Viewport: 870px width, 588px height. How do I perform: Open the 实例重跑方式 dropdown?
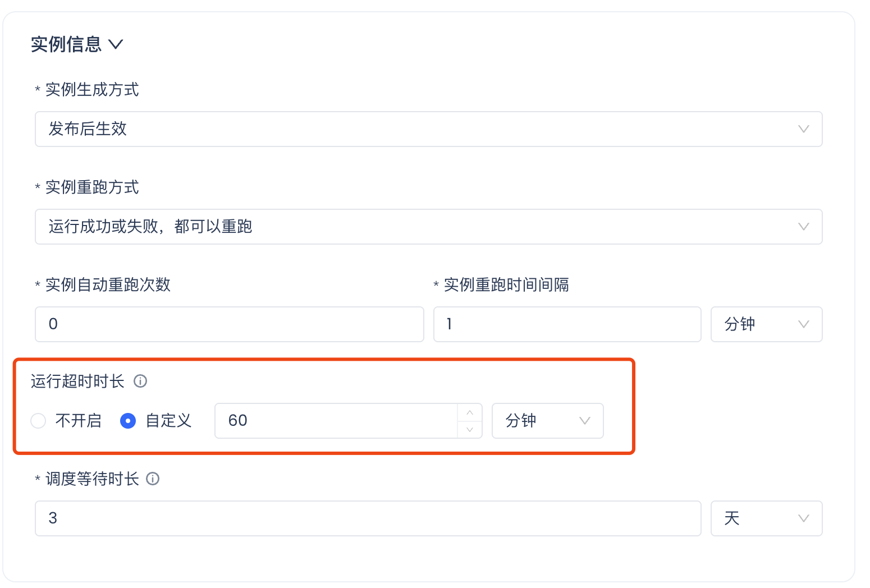pos(428,227)
